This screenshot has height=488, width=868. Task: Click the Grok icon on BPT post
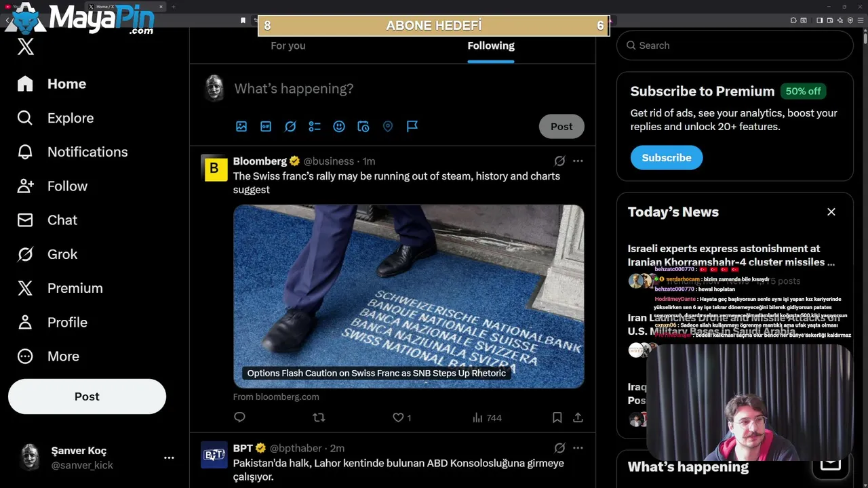click(x=559, y=448)
